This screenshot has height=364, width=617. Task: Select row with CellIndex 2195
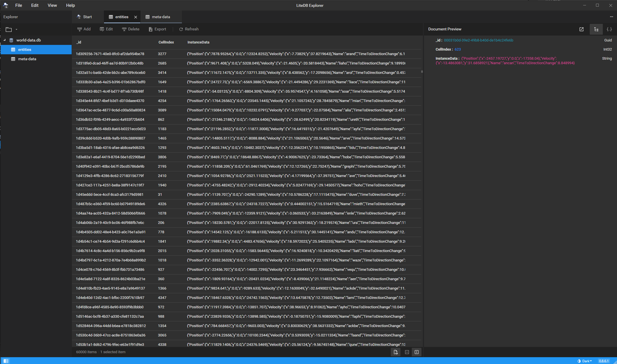pos(246,166)
